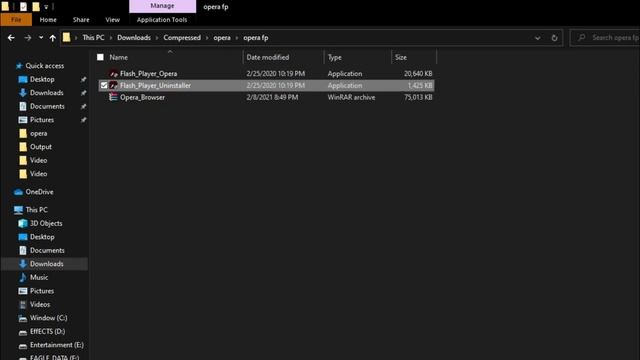Click This PC in breadcrumb path
Image resolution: width=640 pixels, height=360 pixels.
pos(93,38)
